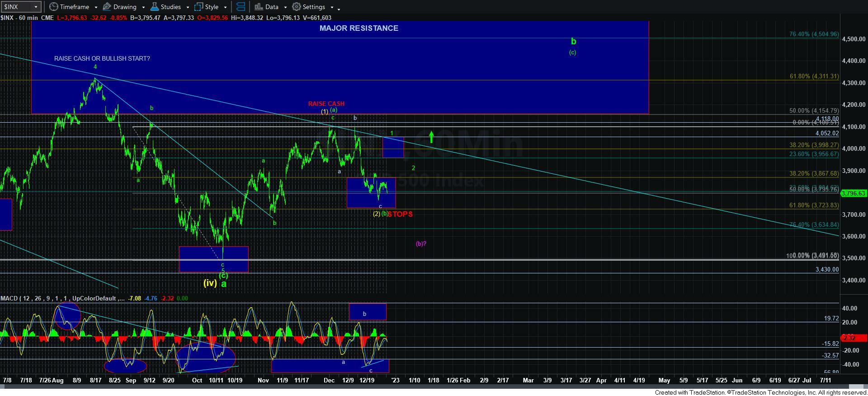Image resolution: width=868 pixels, height=396 pixels.
Task: Click the 4,200.00 price axis label
Action: click(x=854, y=105)
